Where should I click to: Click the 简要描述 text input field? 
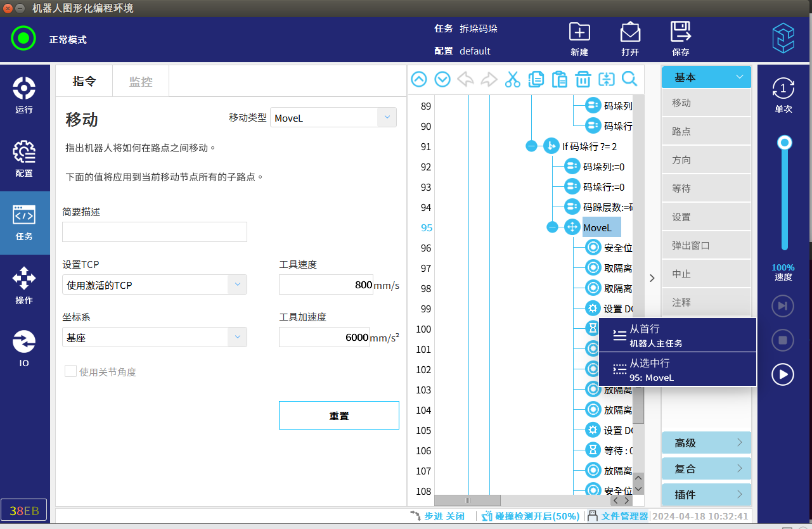click(x=155, y=232)
